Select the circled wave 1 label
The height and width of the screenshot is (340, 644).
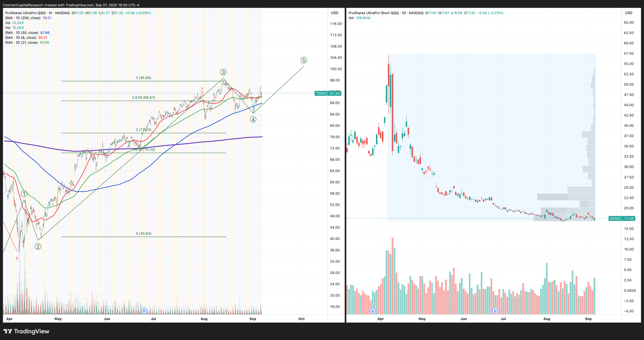click(x=24, y=194)
